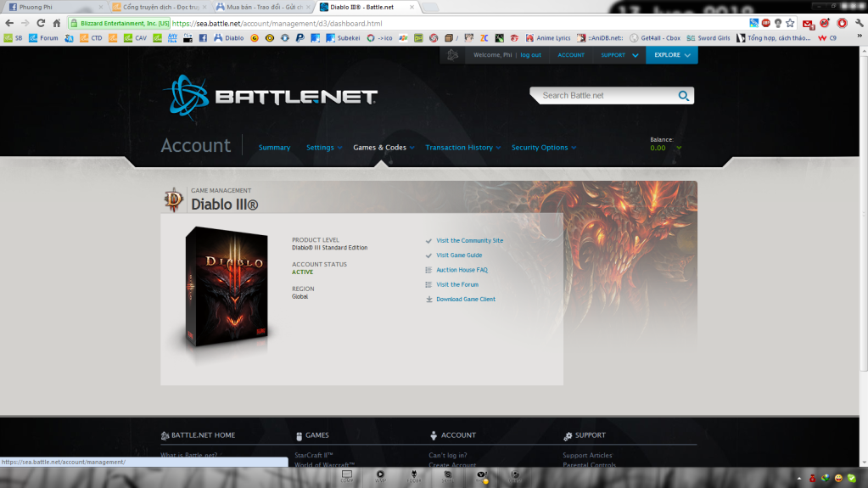Show more bookmarks with overflow chevron
Screen dimensions: 868x488
coord(860,37)
